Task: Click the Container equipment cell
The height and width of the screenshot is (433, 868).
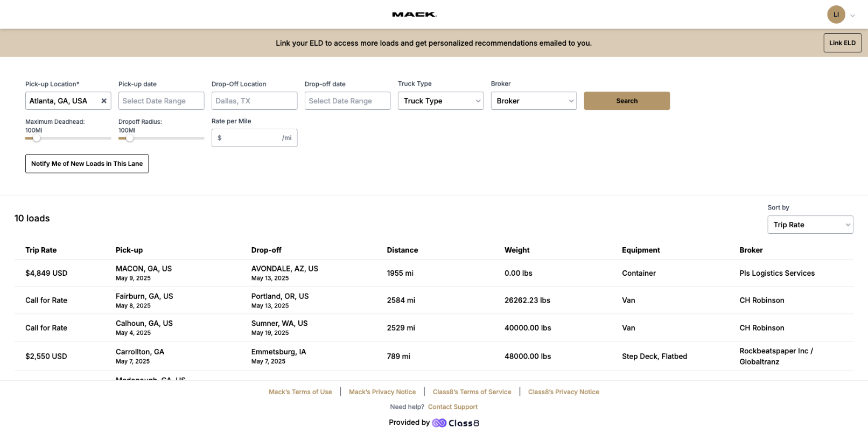Action: point(639,273)
